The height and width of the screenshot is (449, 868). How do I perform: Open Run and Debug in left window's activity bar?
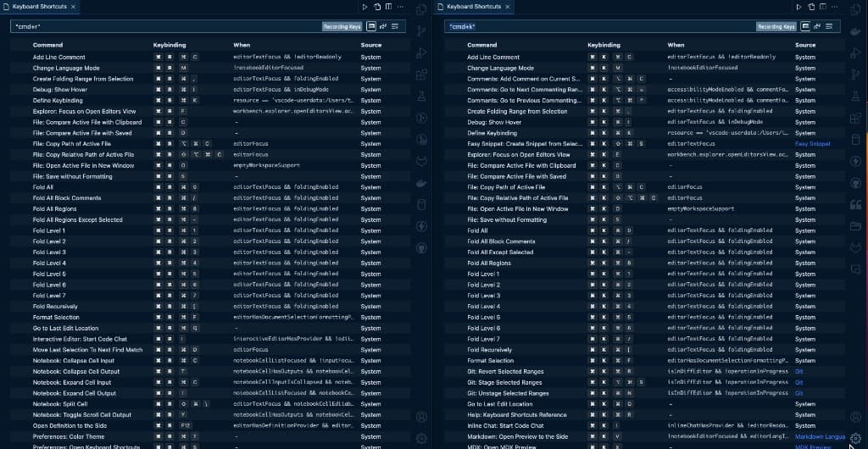coord(421,53)
